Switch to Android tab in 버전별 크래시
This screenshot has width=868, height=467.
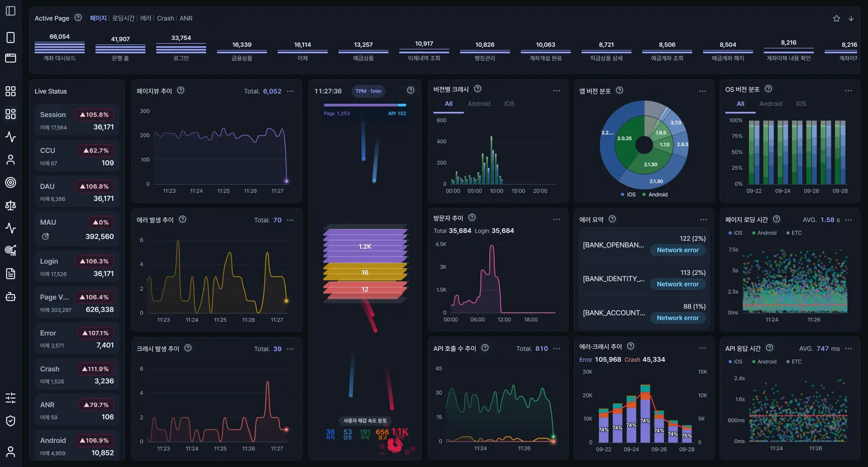coord(479,104)
